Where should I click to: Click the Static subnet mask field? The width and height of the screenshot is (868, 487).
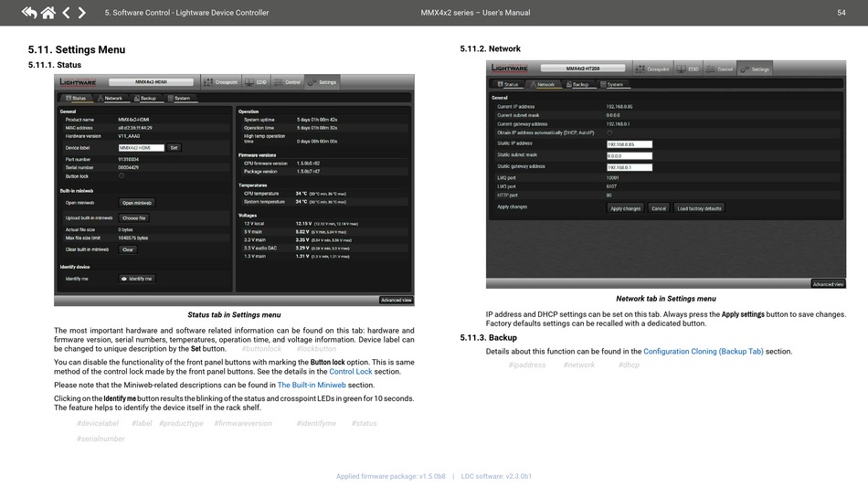tap(630, 155)
